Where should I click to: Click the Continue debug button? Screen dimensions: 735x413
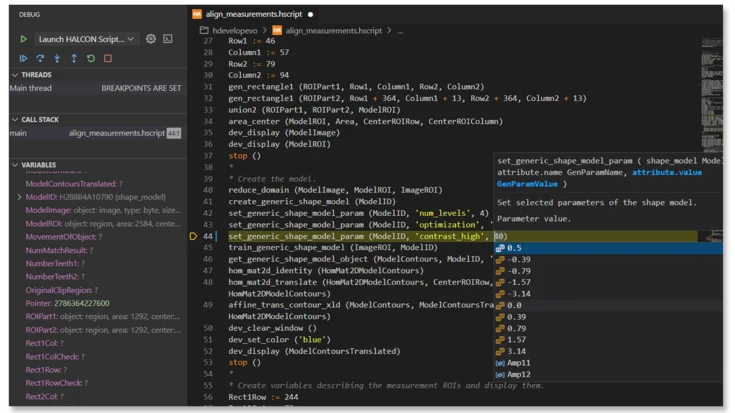[x=23, y=58]
